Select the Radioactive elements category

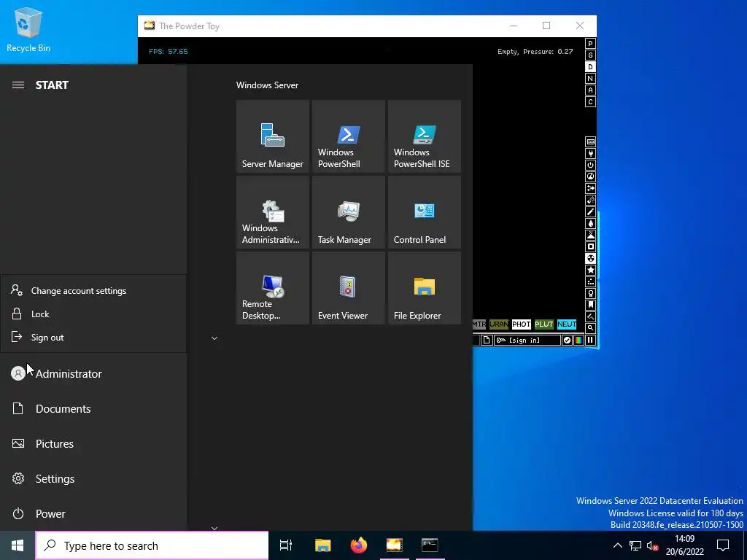590,258
